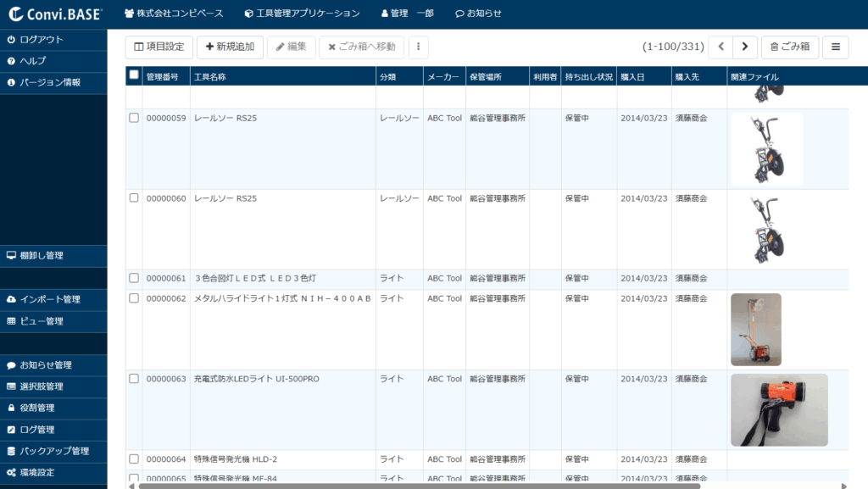Viewport: 868px width, 489px height.
Task: Click the ログアウト logout icon
Action: click(x=11, y=40)
